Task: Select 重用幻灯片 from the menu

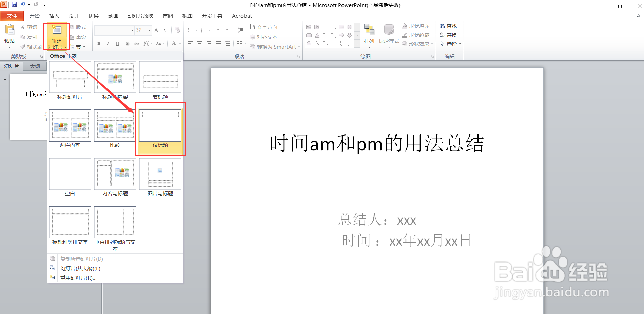Action: (78, 278)
